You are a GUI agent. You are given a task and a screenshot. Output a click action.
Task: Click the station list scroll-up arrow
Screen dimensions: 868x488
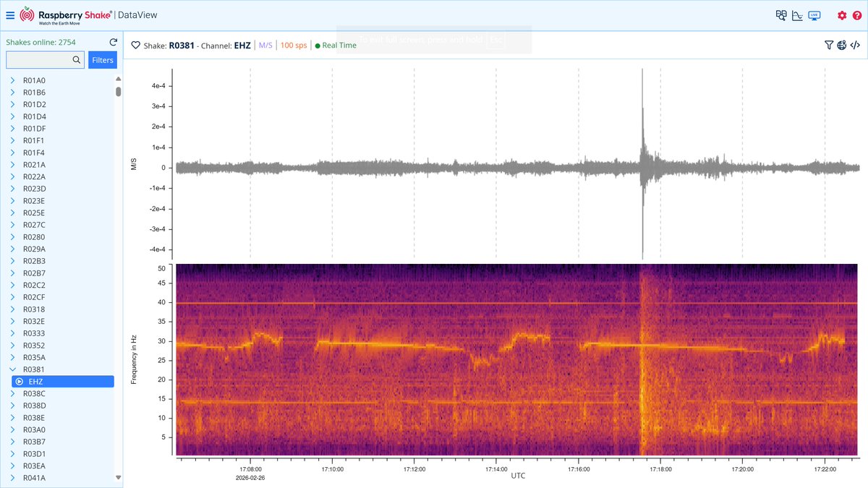(119, 80)
